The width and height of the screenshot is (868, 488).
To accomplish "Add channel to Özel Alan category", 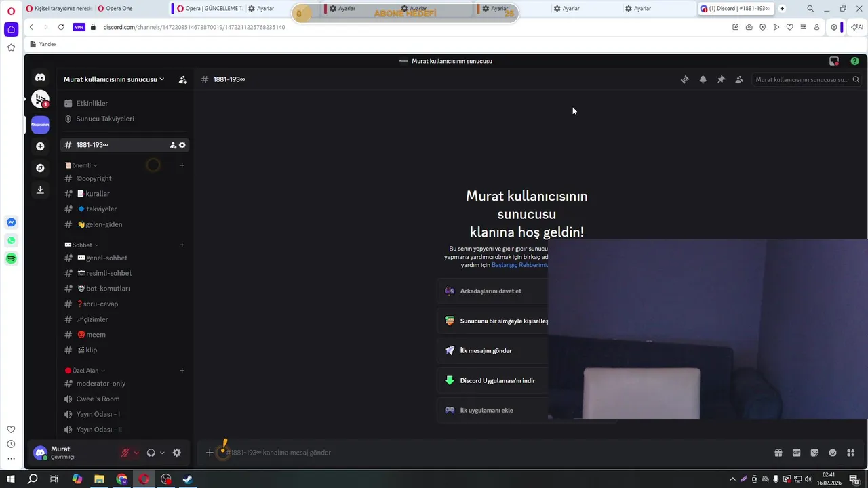I will [182, 371].
